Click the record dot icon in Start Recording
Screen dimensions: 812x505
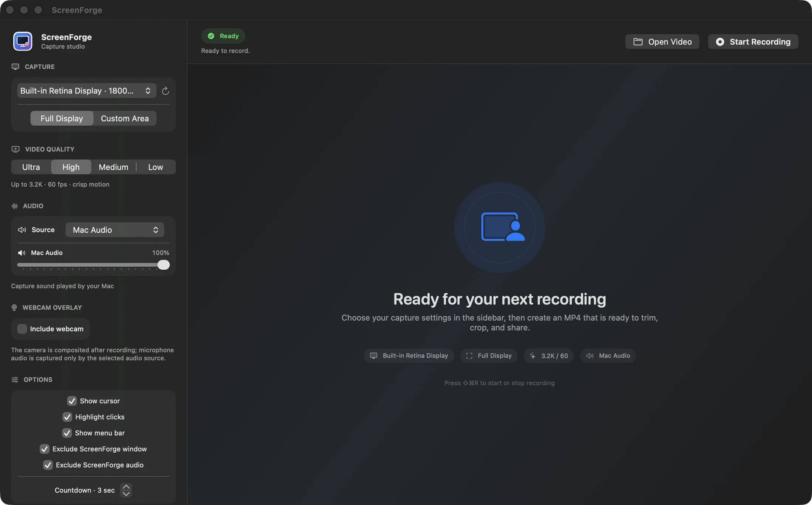(720, 42)
